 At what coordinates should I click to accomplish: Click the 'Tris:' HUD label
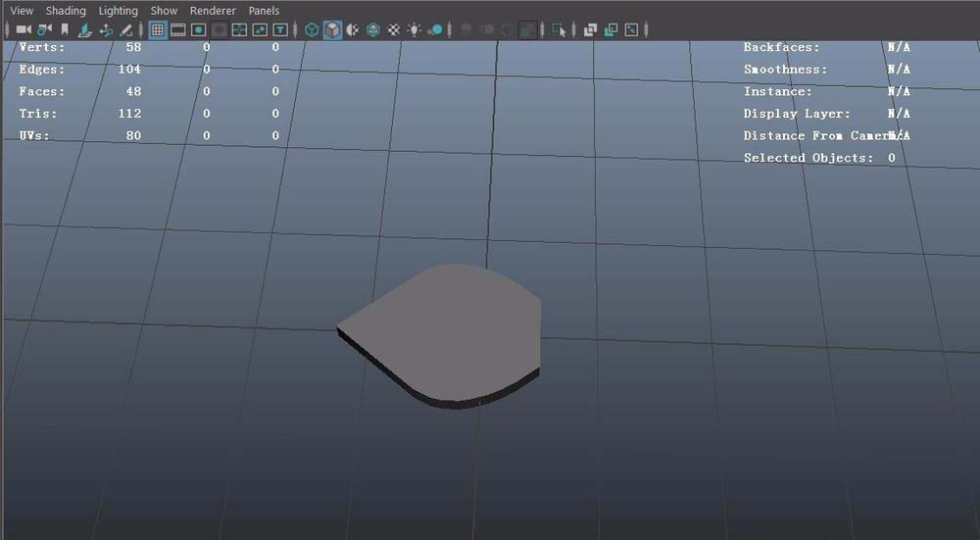point(37,114)
